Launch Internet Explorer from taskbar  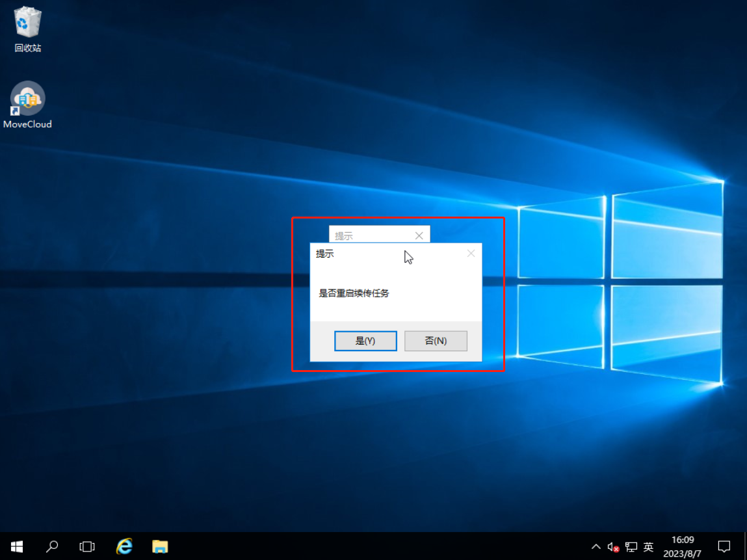[x=124, y=546]
